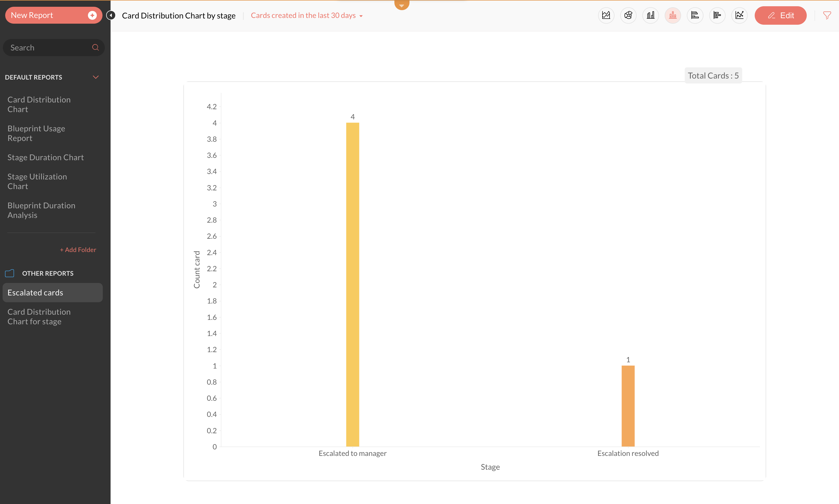The image size is (839, 504).
Task: Click the yellow Escalated to manager bar
Action: [352, 284]
